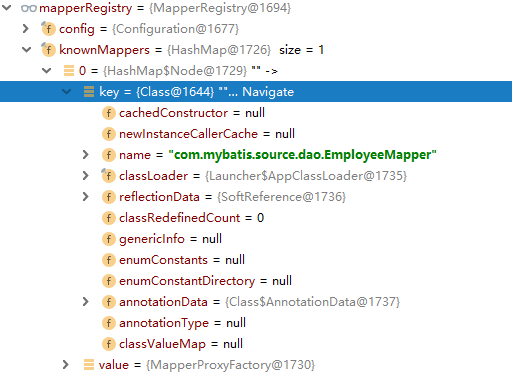The height and width of the screenshot is (383, 512).
Task: Collapse the mapperRegistry root node
Action: point(7,8)
